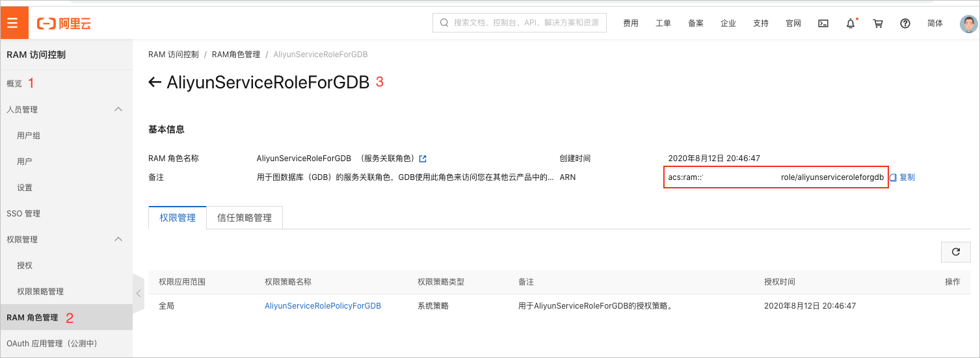This screenshot has width=980, height=358.
Task: Click the 备注 description text about GDB
Action: [406, 177]
